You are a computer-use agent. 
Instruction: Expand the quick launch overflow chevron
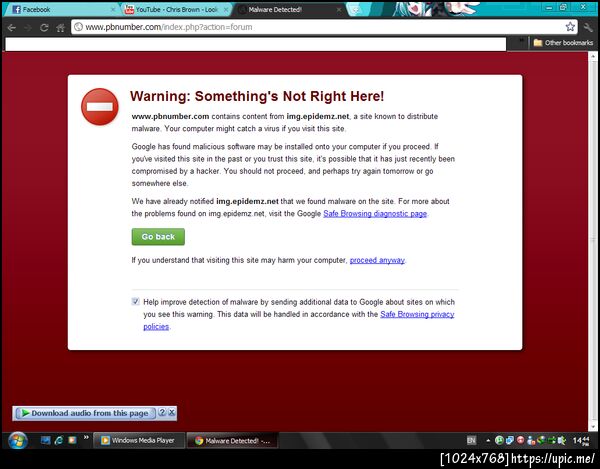(86, 437)
